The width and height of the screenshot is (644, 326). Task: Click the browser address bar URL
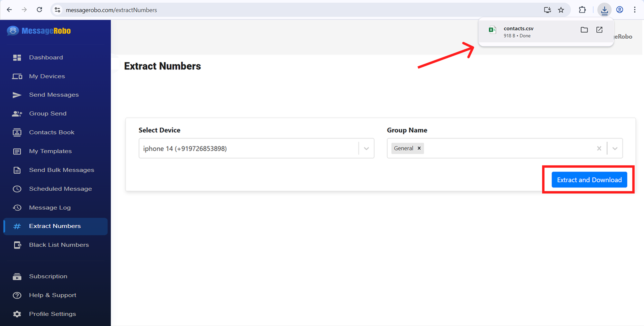(x=111, y=10)
